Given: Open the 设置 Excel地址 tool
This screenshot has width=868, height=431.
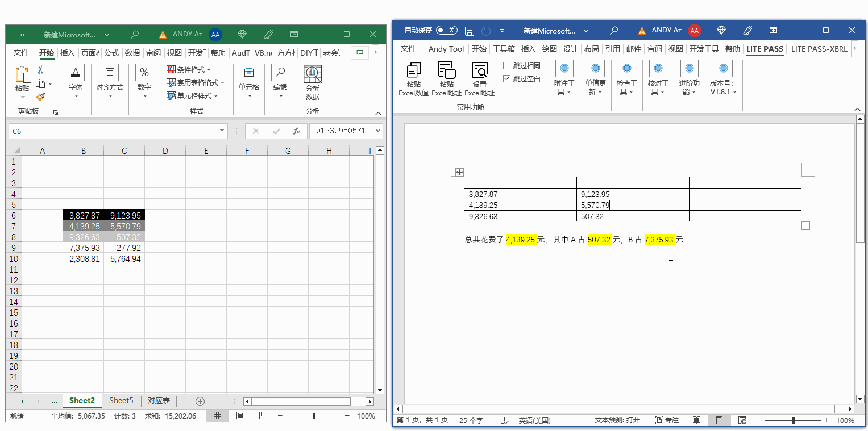Looking at the screenshot, I should click(x=479, y=71).
